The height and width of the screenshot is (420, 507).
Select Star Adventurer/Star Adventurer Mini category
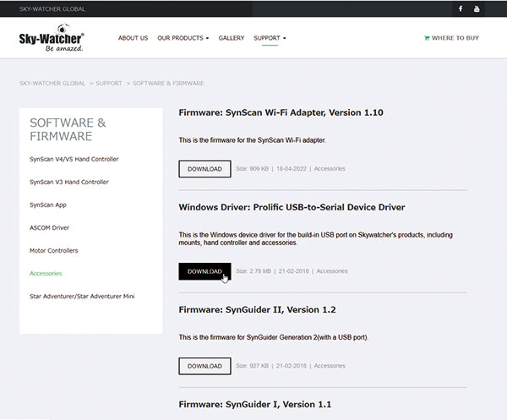point(82,296)
